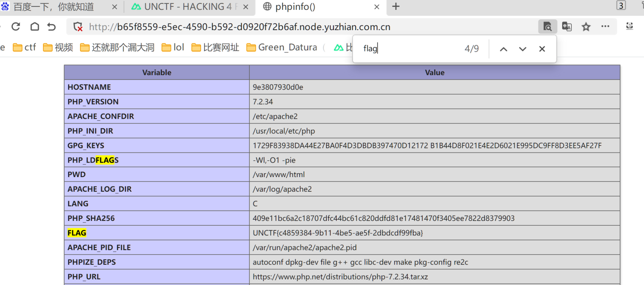Toggle the find-in-page search icon
This screenshot has height=285, width=644.
pyautogui.click(x=547, y=27)
